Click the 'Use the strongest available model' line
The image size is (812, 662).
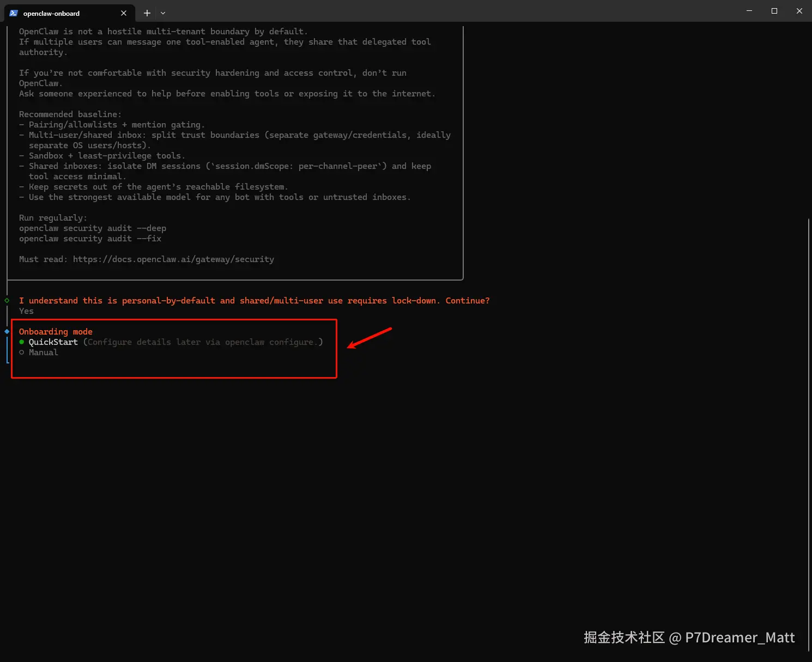(x=215, y=197)
